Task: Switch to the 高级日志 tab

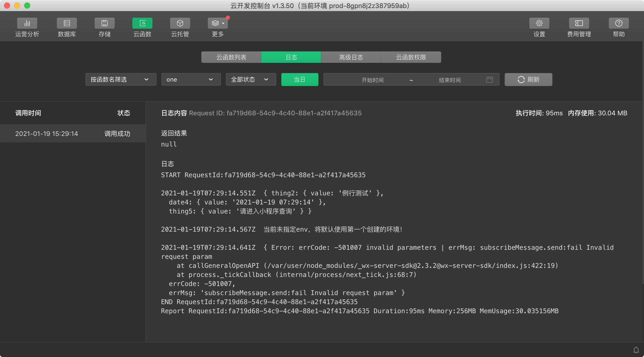Action: (351, 57)
